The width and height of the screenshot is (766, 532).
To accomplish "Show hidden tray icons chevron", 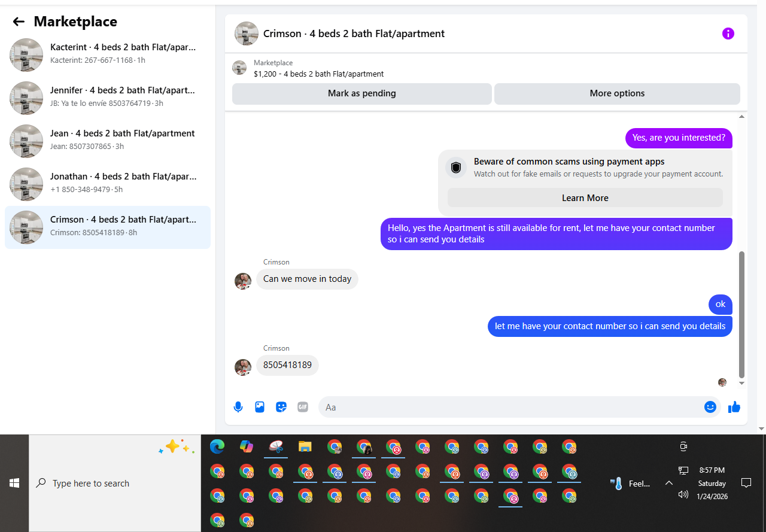I will [669, 484].
